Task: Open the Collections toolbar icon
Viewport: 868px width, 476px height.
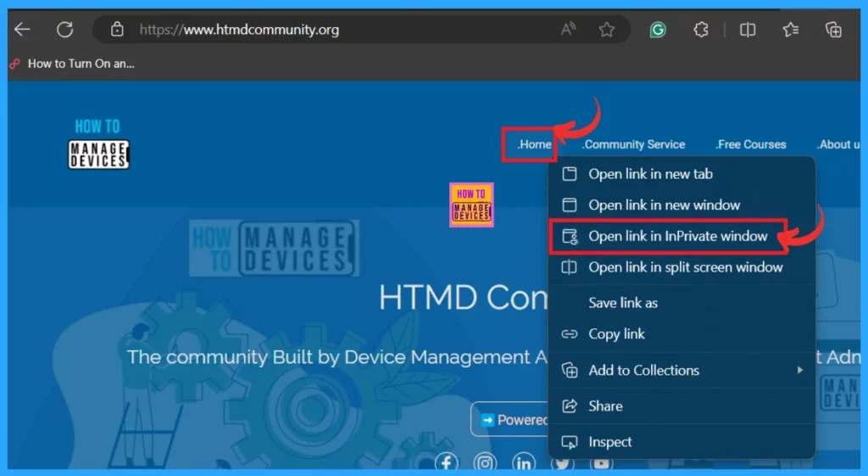Action: pos(833,30)
